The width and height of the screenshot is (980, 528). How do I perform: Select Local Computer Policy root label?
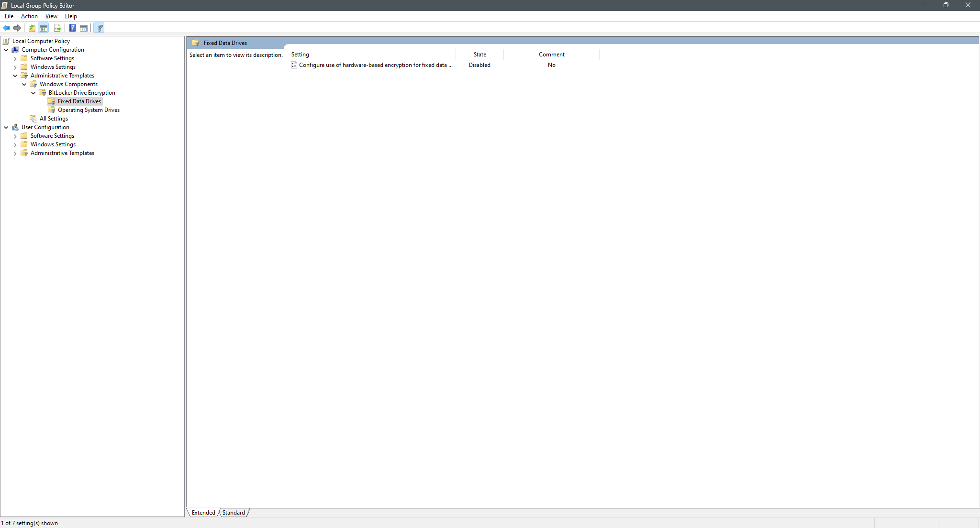click(41, 41)
